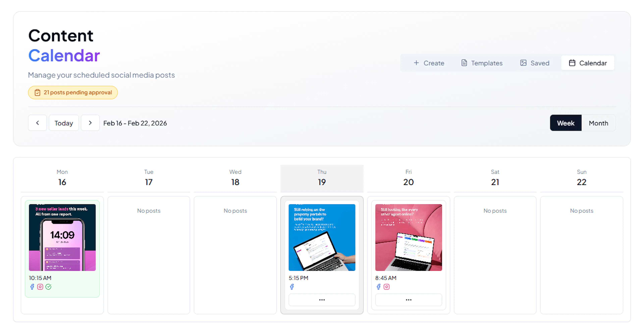Click Facebook icon on Friday 8:45 AM post

(378, 287)
